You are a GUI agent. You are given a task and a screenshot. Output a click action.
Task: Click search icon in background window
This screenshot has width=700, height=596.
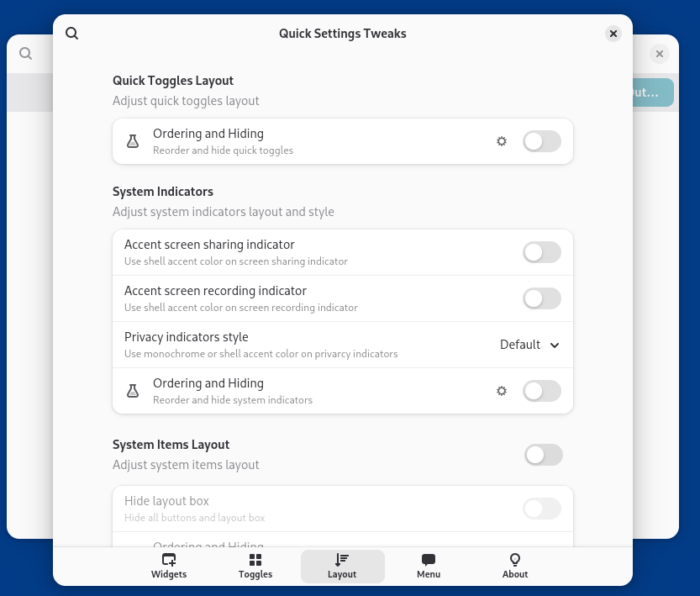click(x=26, y=54)
